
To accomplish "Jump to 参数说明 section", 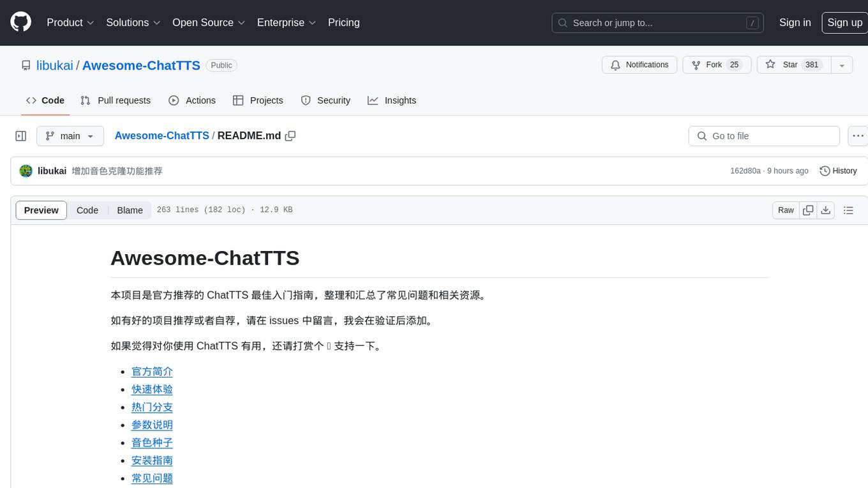I will click(x=152, y=425).
